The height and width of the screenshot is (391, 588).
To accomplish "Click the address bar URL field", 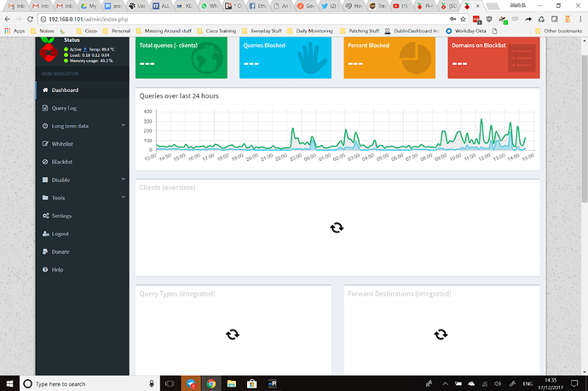I will tap(244, 19).
